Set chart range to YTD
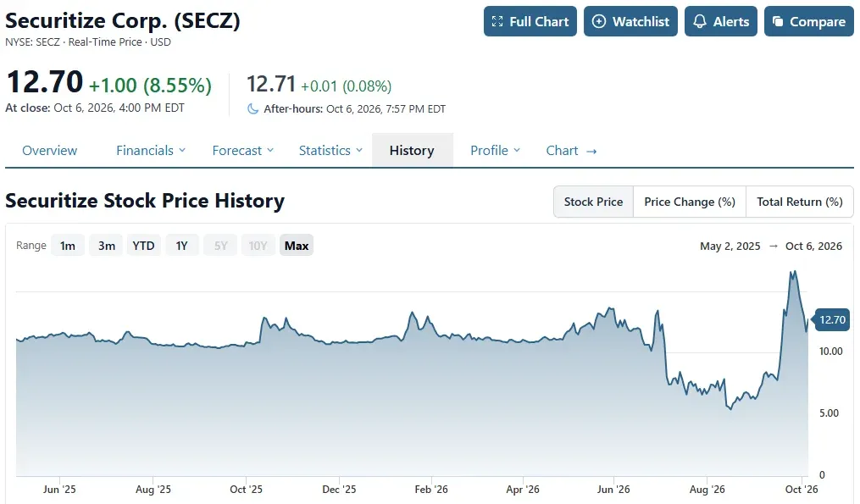This screenshot has width=860, height=504. point(144,246)
